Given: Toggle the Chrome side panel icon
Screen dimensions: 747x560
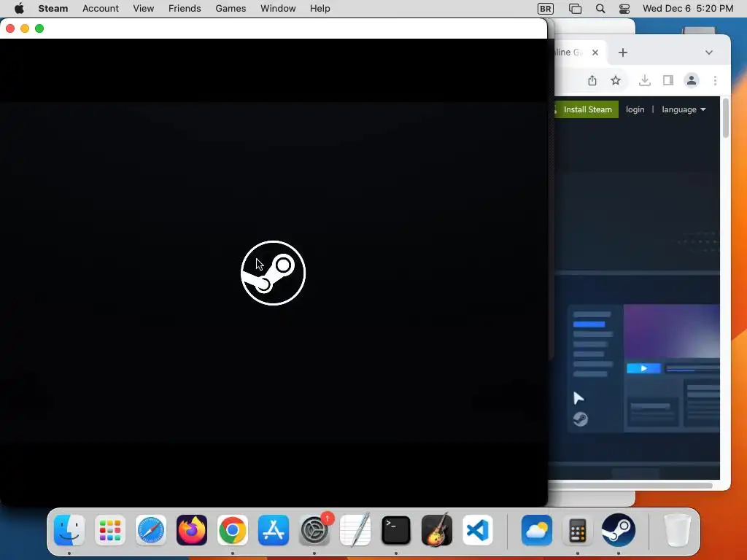Looking at the screenshot, I should [x=668, y=80].
